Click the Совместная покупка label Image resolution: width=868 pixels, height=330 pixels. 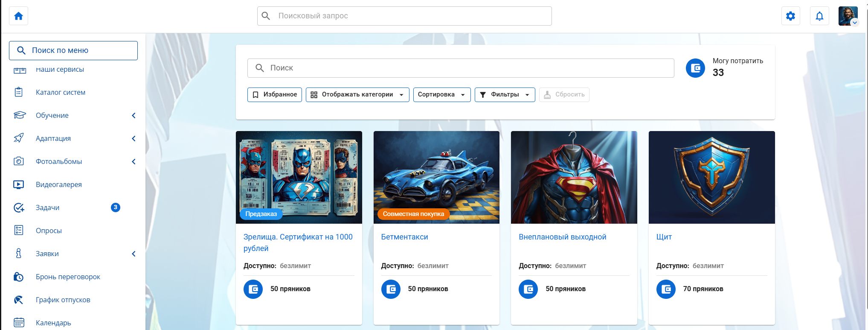[x=413, y=214]
